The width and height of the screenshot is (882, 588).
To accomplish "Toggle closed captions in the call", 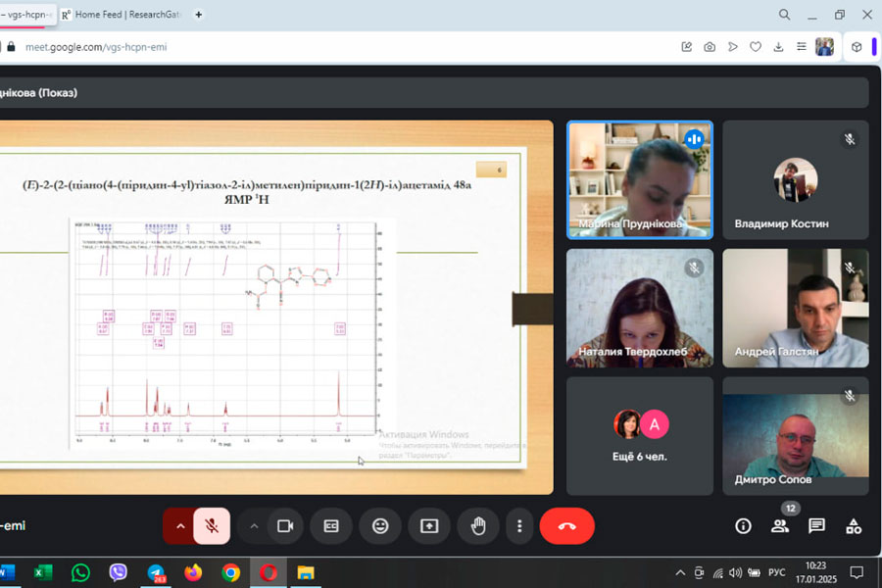I will tap(331, 526).
